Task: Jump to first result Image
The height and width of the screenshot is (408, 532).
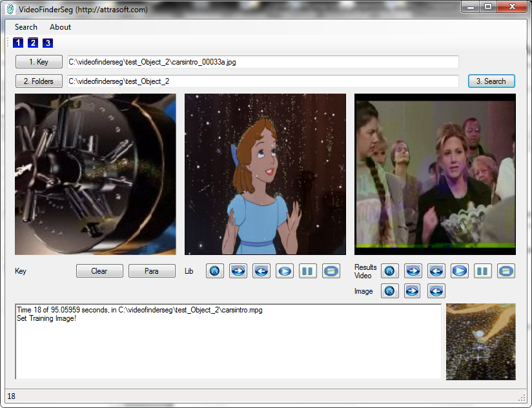Action: click(390, 291)
